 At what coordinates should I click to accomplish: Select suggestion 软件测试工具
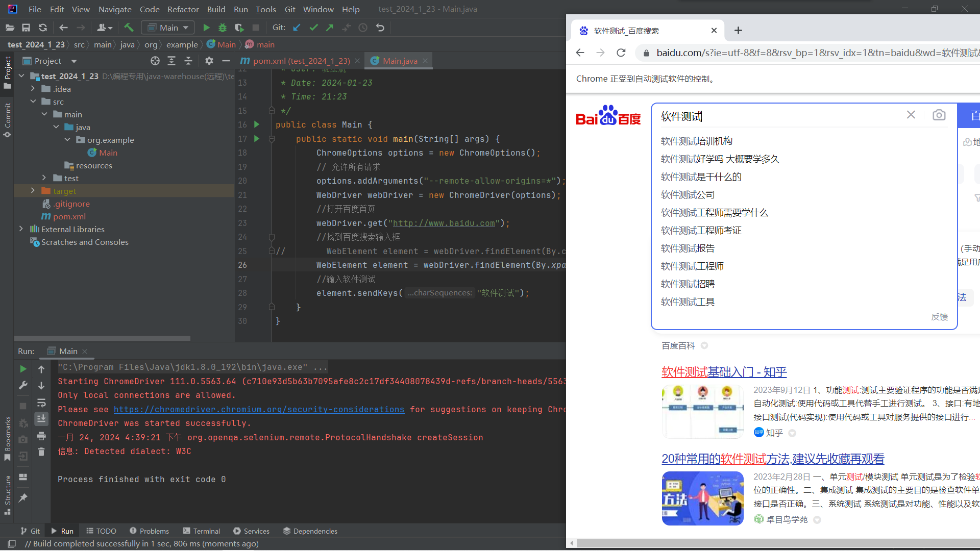click(x=688, y=302)
